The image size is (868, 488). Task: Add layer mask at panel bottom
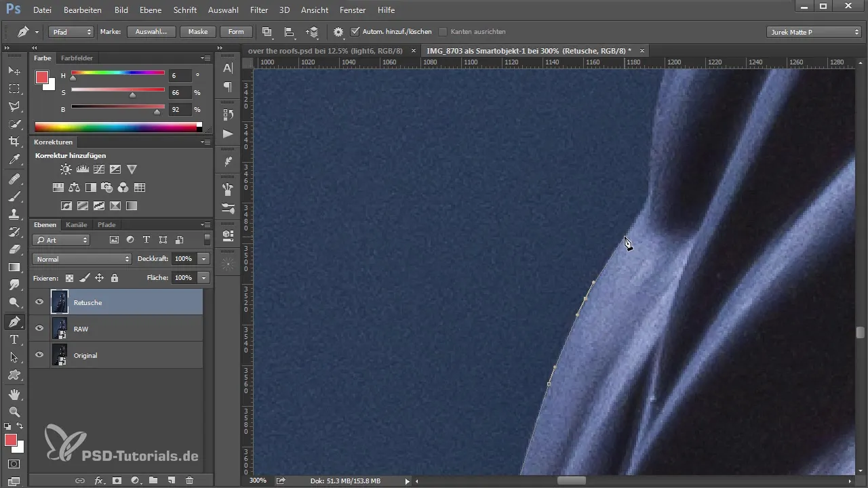(x=117, y=480)
